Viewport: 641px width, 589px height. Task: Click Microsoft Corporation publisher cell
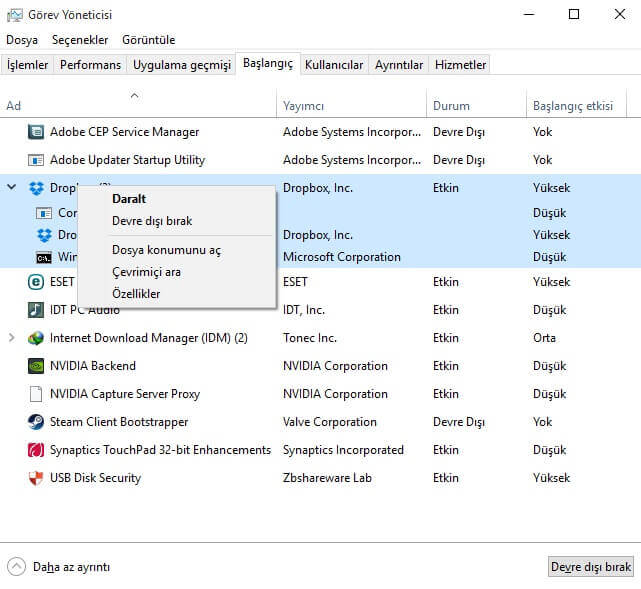tap(342, 257)
